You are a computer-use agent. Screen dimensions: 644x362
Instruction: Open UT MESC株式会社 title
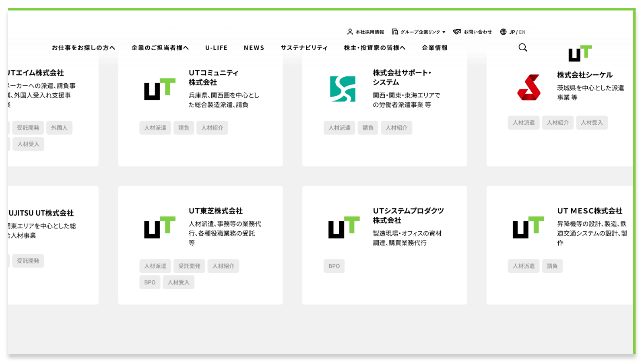point(590,211)
